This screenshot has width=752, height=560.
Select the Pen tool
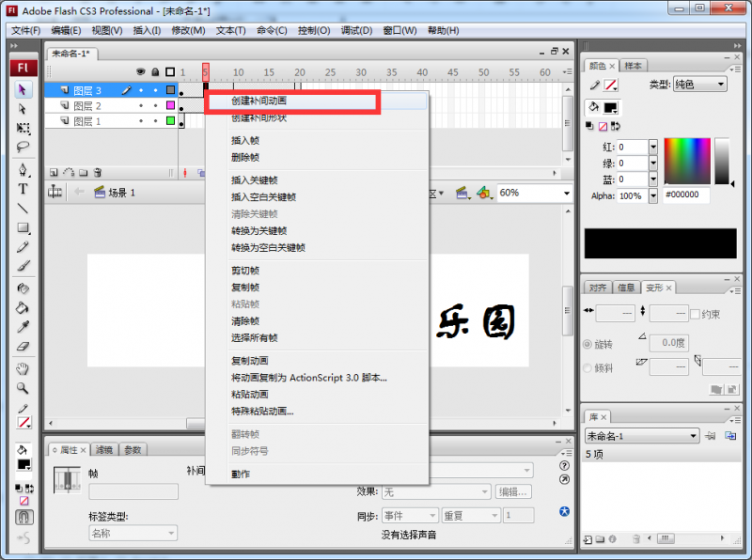[x=23, y=169]
